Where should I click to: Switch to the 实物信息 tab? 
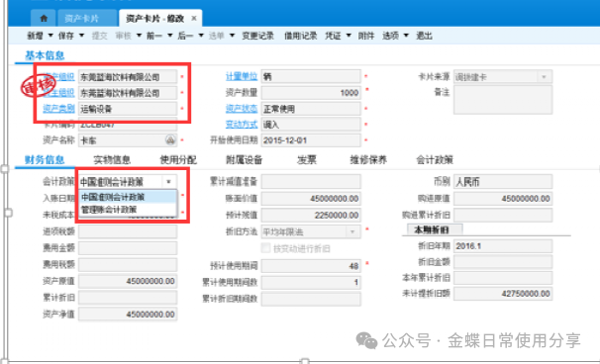(112, 159)
